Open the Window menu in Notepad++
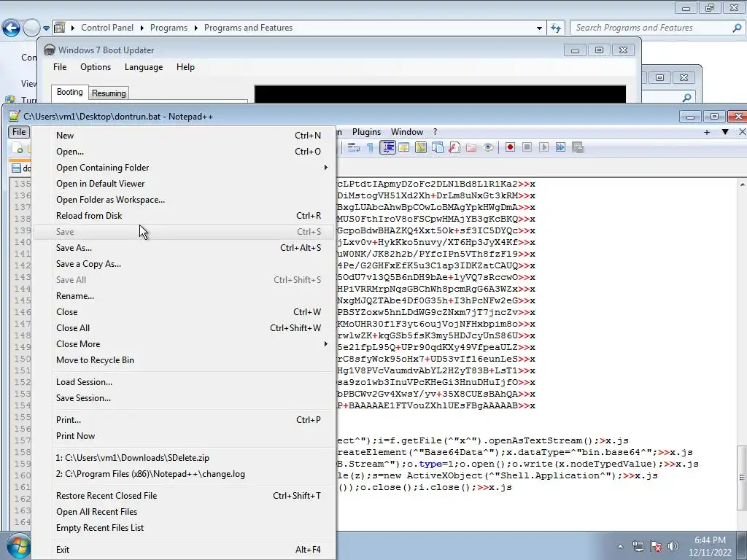Image resolution: width=747 pixels, height=560 pixels. (x=407, y=132)
